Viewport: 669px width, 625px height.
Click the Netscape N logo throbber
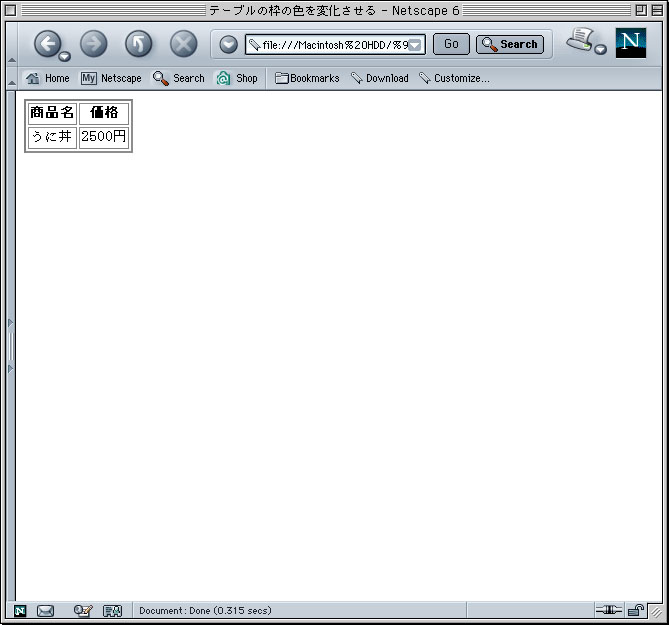(x=631, y=43)
